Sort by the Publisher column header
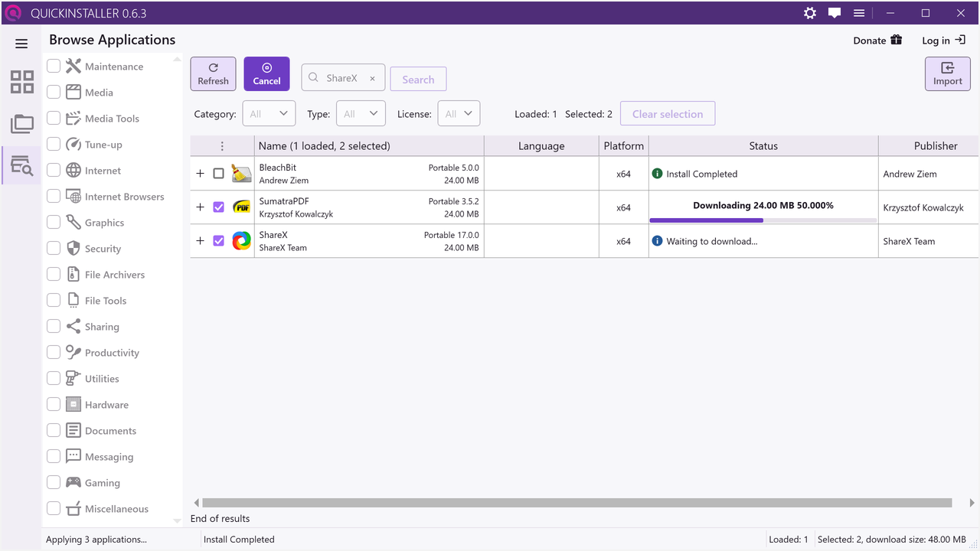The height and width of the screenshot is (551, 980). coord(929,146)
